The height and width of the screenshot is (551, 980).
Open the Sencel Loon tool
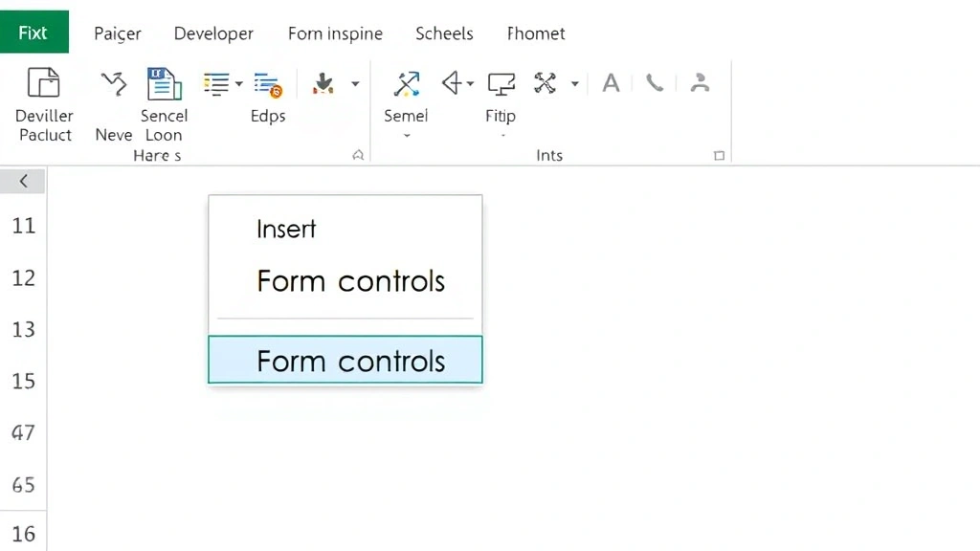[x=163, y=82]
